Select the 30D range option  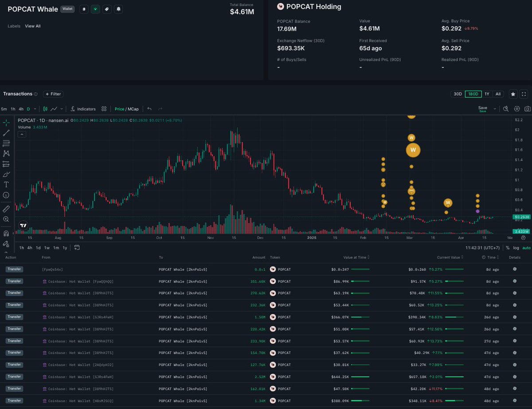pyautogui.click(x=457, y=94)
